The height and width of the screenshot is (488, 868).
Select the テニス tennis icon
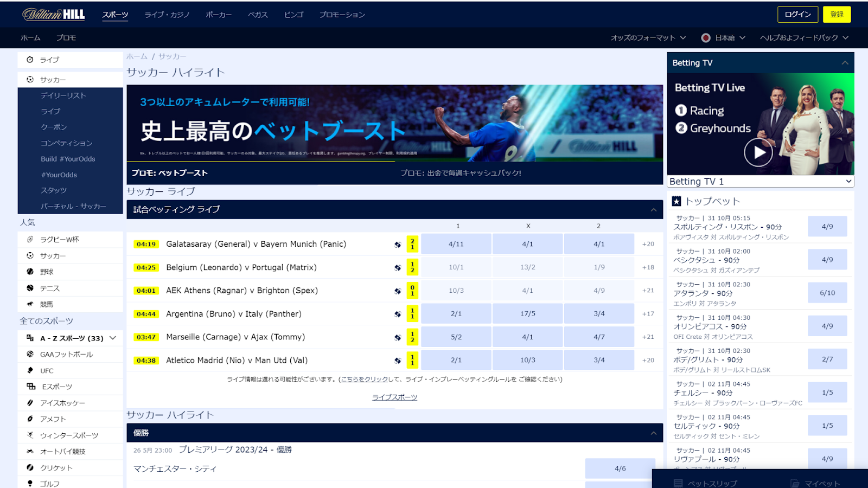(30, 288)
